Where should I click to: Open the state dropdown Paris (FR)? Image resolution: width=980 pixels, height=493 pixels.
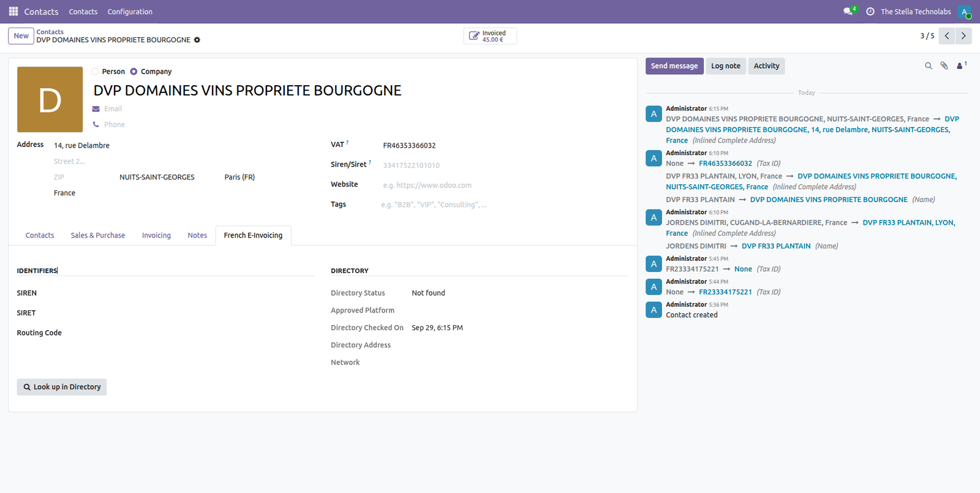click(273, 177)
